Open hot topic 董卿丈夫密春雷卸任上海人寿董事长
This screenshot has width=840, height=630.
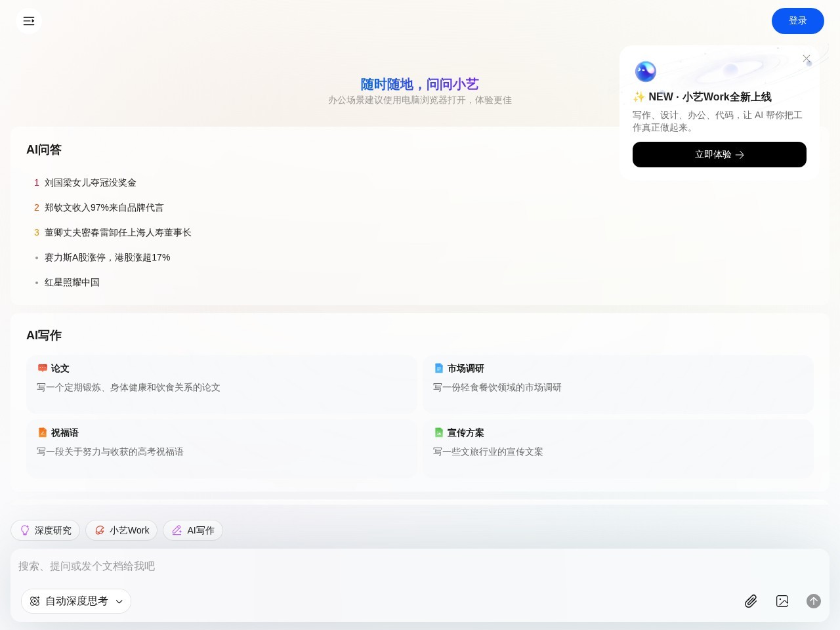coord(118,232)
